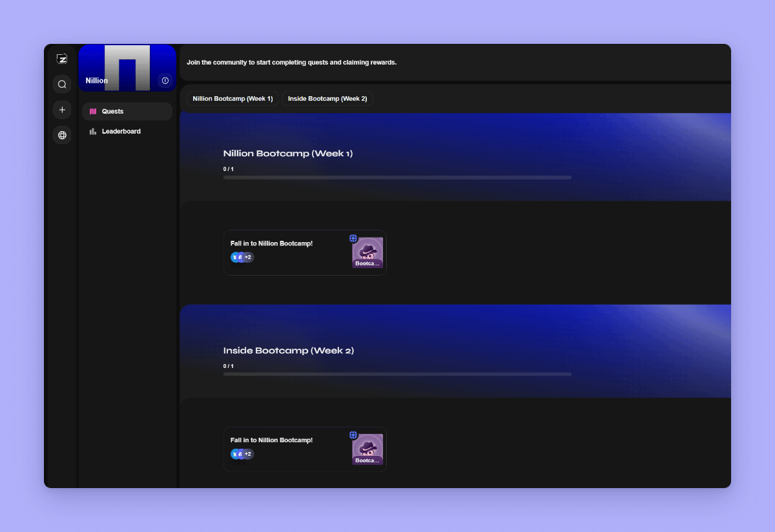Viewport: 775px width, 532px height.
Task: Jump to Nillion Bootcamp (Week 1) tab
Action: (x=232, y=99)
